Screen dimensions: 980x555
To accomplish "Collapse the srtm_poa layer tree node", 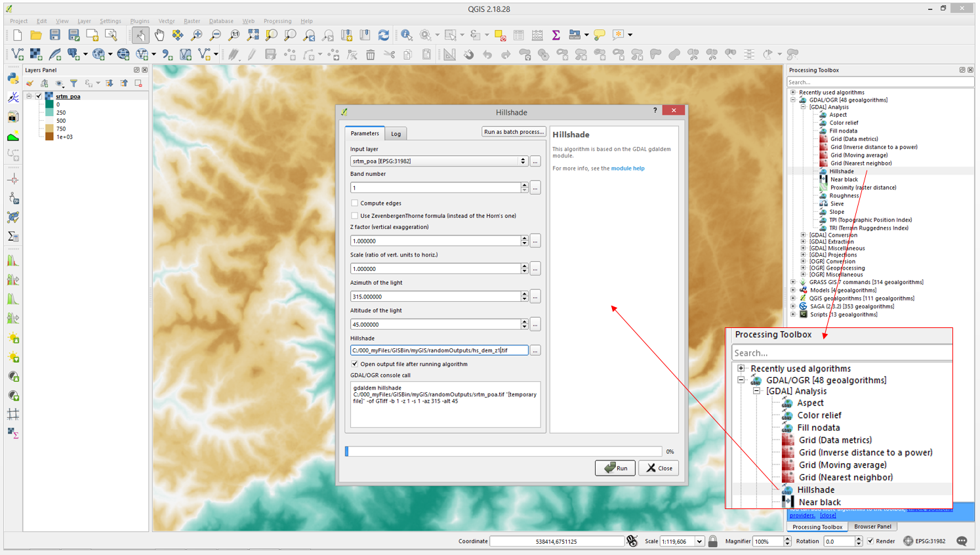I will [x=29, y=96].
